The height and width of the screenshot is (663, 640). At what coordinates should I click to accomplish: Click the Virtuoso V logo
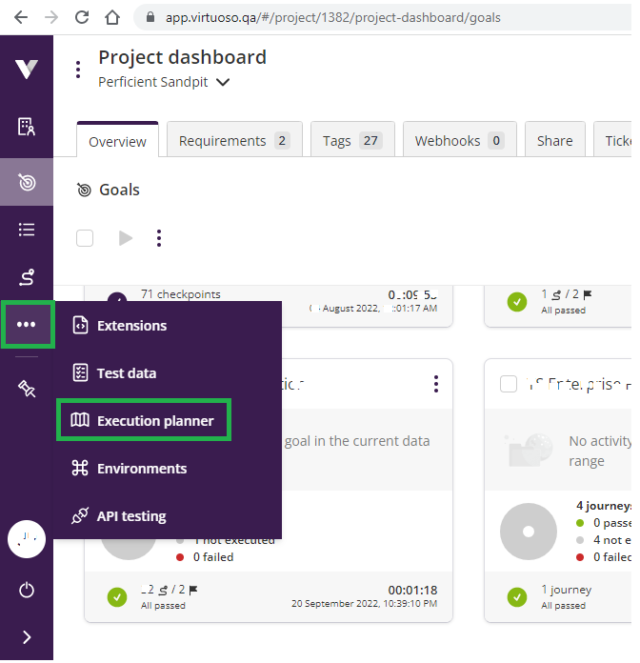pos(26,68)
